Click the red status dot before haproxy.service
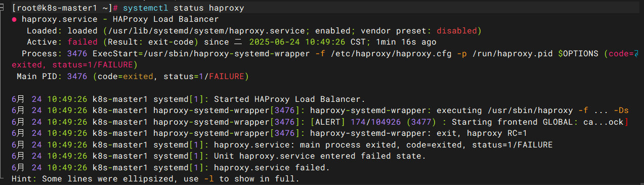 (x=14, y=20)
